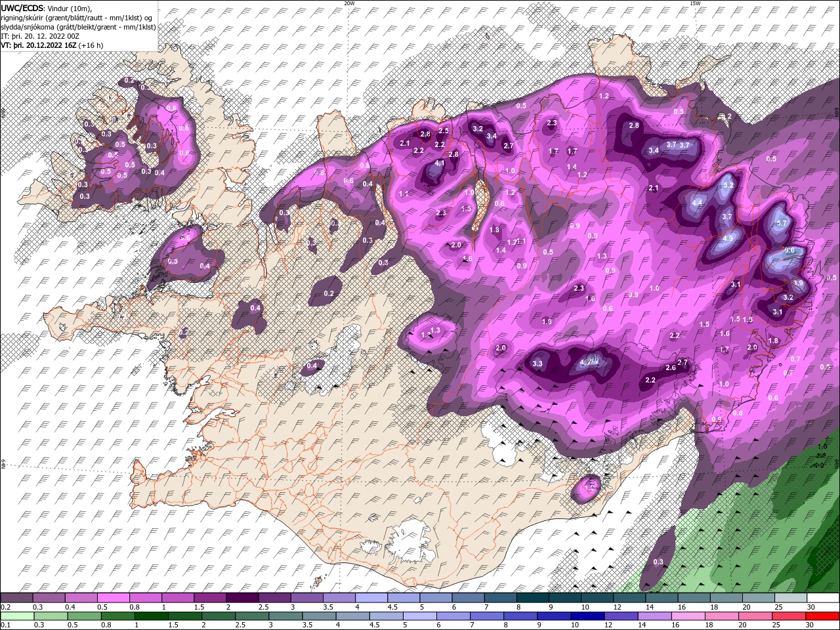
Task: Click the 0.1 label in the lower legend row
Action: coord(6,625)
